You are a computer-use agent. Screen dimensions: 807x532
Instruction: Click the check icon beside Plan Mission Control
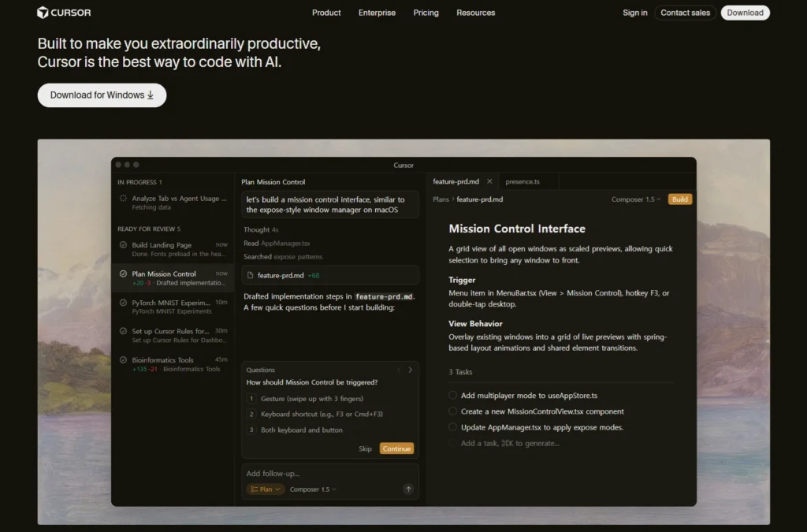(x=123, y=273)
